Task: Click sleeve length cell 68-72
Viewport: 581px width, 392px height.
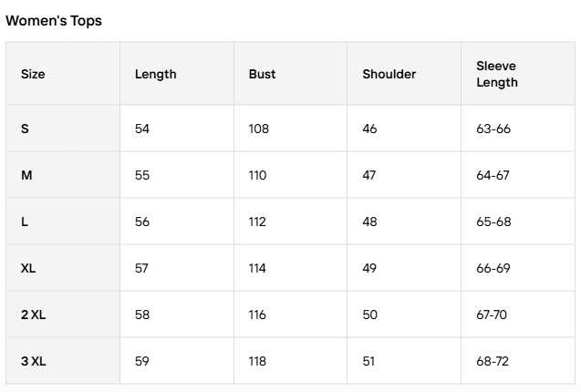Action: [x=493, y=361]
